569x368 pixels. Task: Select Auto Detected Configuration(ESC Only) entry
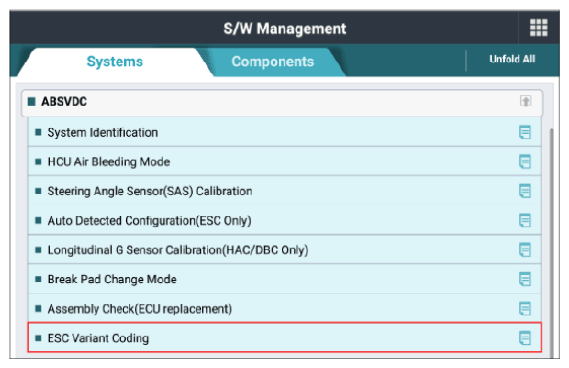click(284, 220)
